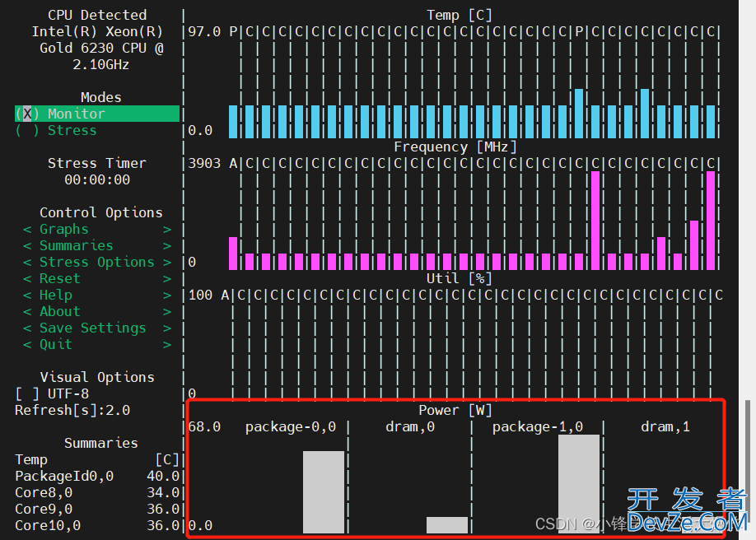Click the 'Control Options' heading

[x=100, y=212]
